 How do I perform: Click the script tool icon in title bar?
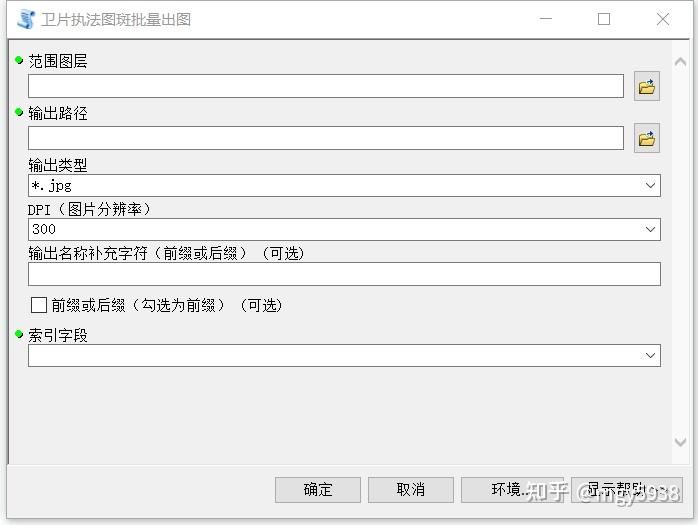(x=26, y=19)
